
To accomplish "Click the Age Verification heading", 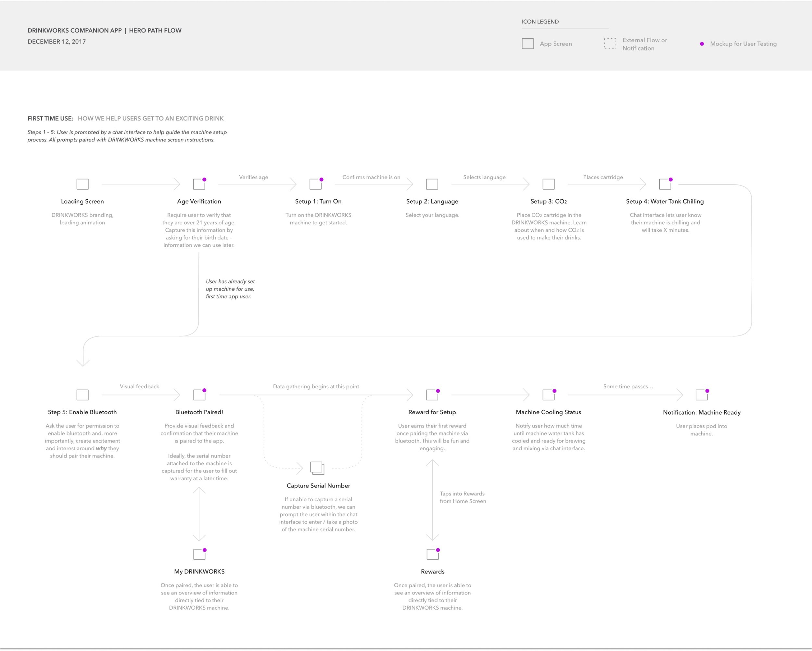I will (199, 201).
